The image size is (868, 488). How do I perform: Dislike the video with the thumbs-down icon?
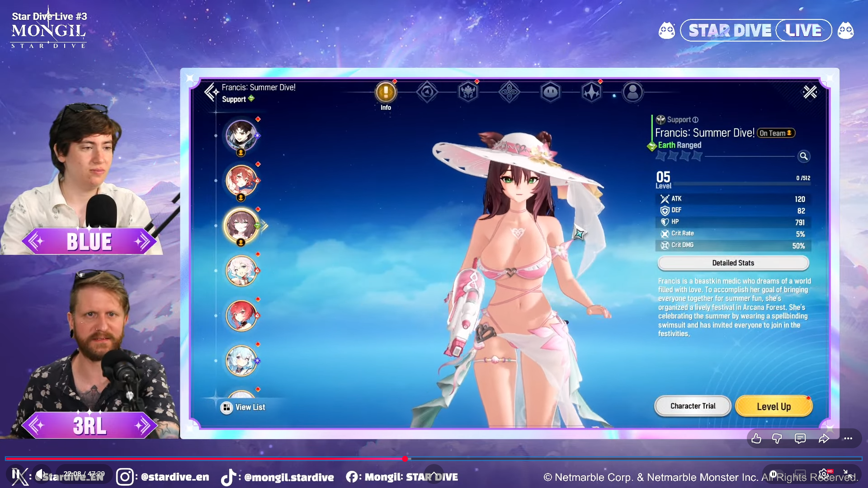[777, 438]
